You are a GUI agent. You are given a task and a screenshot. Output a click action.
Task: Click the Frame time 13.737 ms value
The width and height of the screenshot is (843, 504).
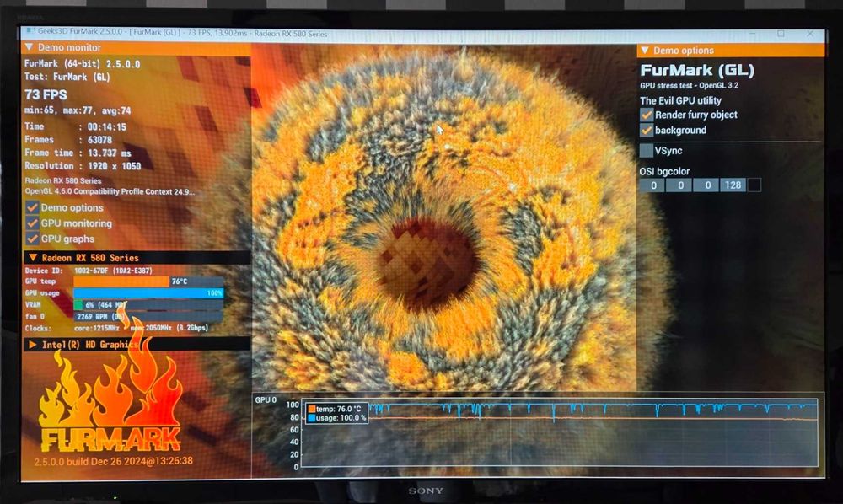[x=109, y=153]
